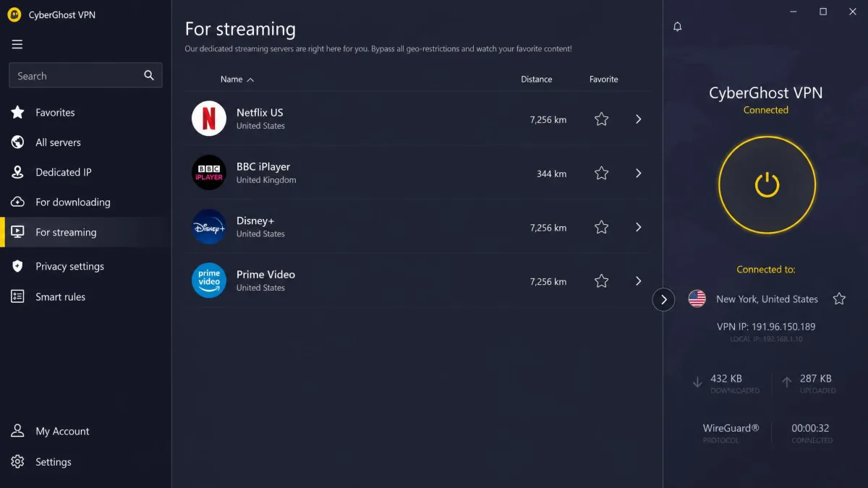
Task: Click the Dedicated IP person-pin icon
Action: tap(18, 172)
